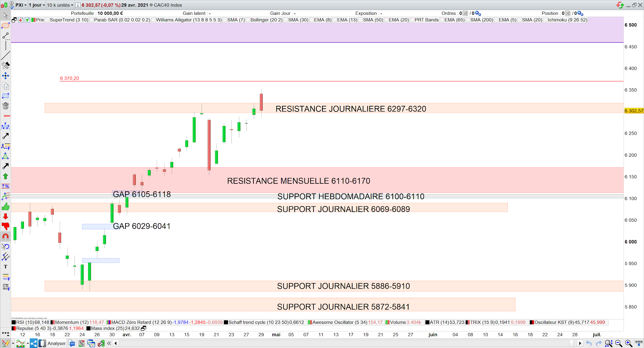This screenshot has width=644, height=348.
Task: Enable the Ichimoku (9 26 52) checkbox
Action: [545, 20]
